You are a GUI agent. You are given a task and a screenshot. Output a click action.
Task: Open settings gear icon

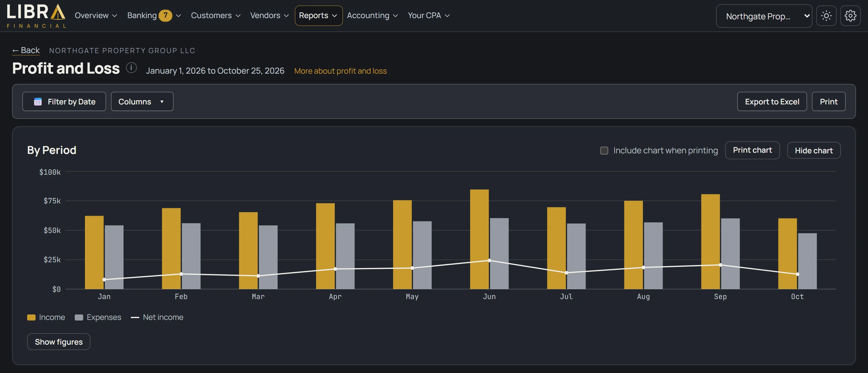click(x=850, y=16)
